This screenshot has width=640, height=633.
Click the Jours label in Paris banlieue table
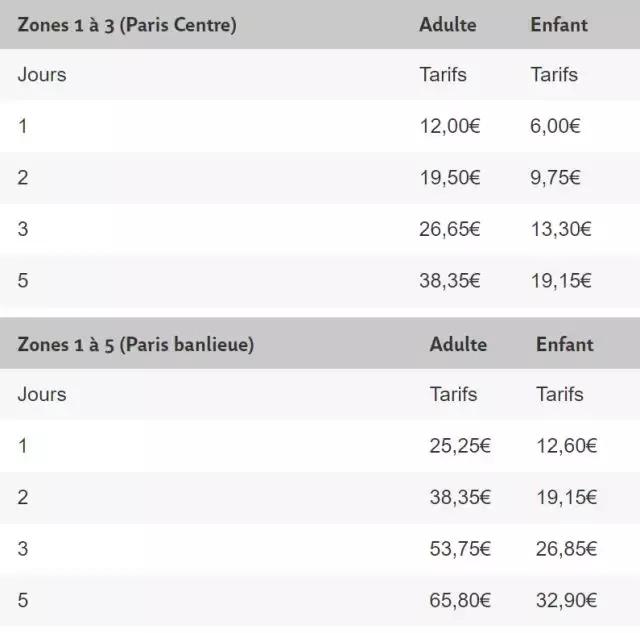[x=42, y=394]
